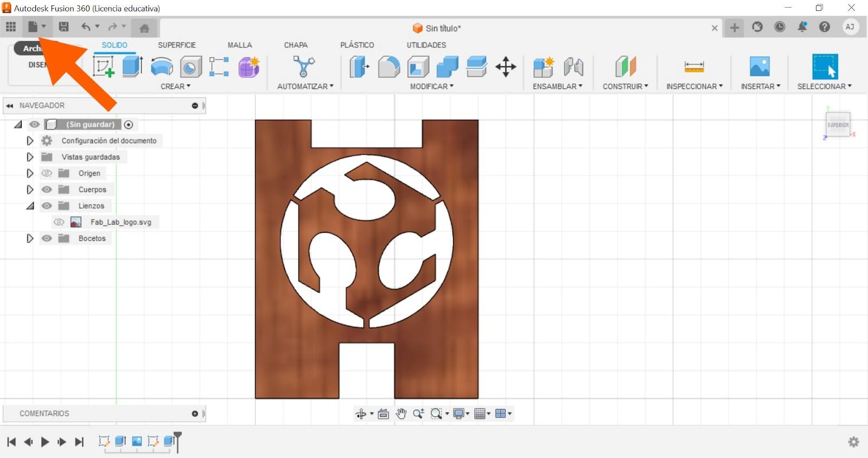Select the Combine tool

[448, 67]
